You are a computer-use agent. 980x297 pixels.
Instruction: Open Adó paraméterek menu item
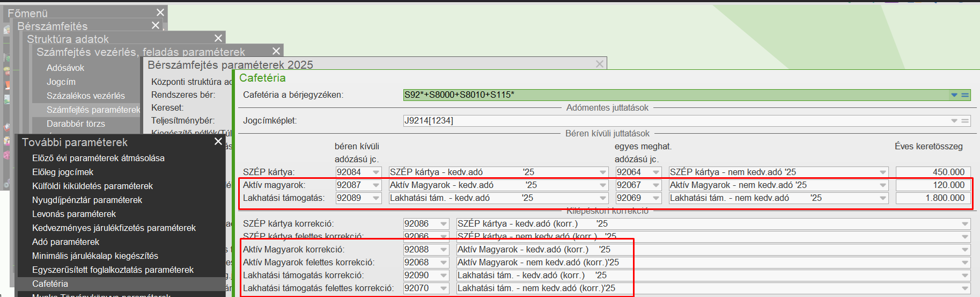(x=65, y=242)
